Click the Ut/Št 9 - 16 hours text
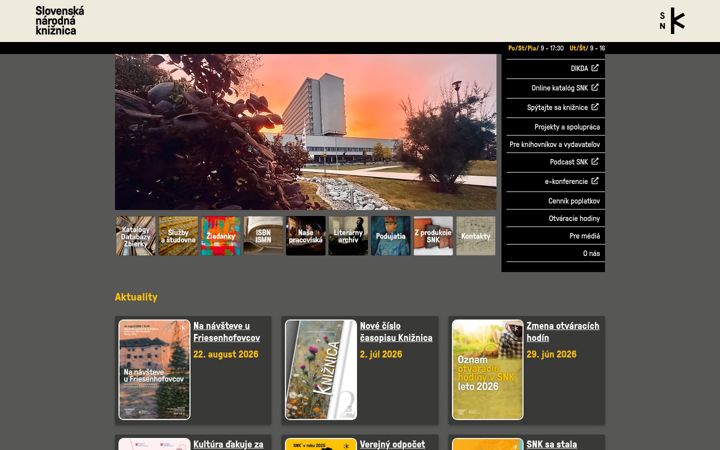This screenshot has width=720, height=450. [587, 48]
